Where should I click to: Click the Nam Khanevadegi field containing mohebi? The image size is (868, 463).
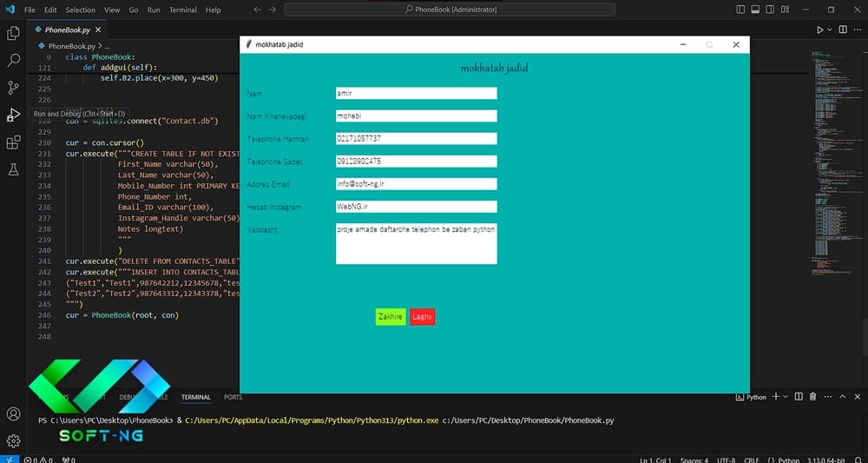pos(417,116)
